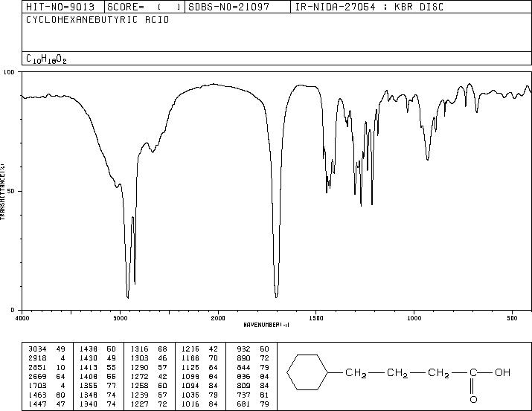Click the 844 peak row

(253, 367)
